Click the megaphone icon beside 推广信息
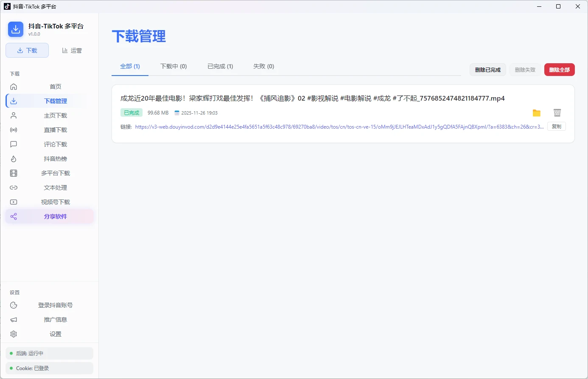This screenshot has height=379, width=588. [x=14, y=320]
